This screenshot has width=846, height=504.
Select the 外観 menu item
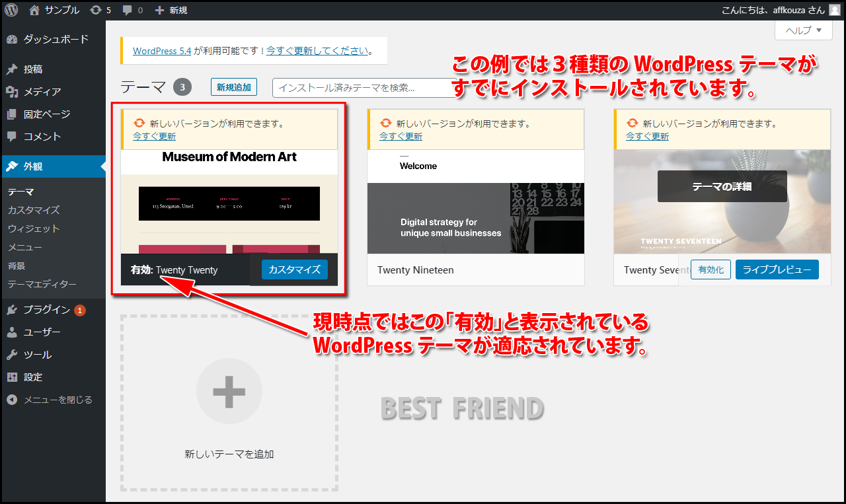coord(53,166)
